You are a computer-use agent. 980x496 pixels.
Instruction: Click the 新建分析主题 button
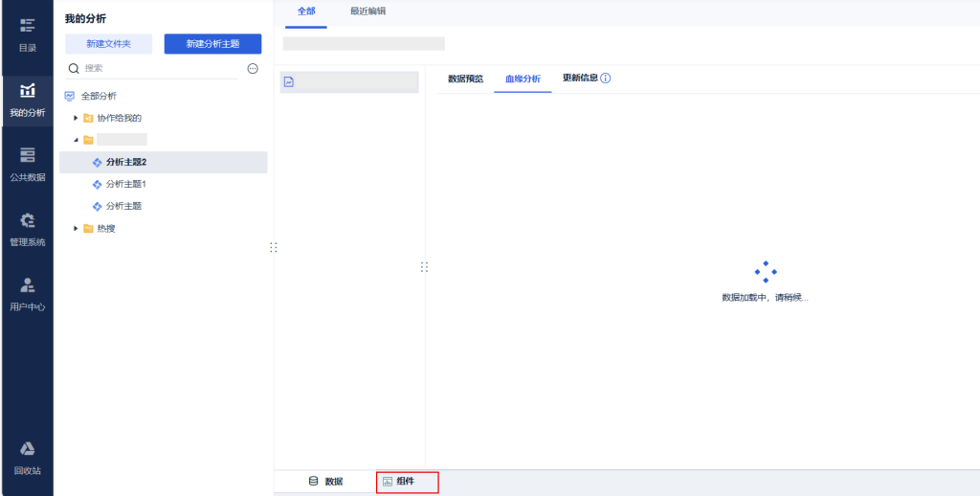click(212, 43)
